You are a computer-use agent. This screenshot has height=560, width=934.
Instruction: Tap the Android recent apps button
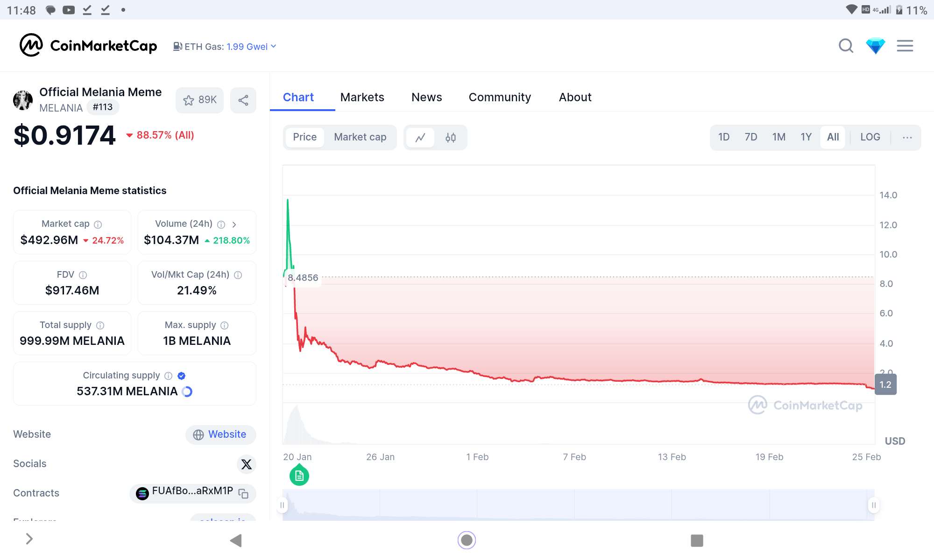click(x=697, y=540)
